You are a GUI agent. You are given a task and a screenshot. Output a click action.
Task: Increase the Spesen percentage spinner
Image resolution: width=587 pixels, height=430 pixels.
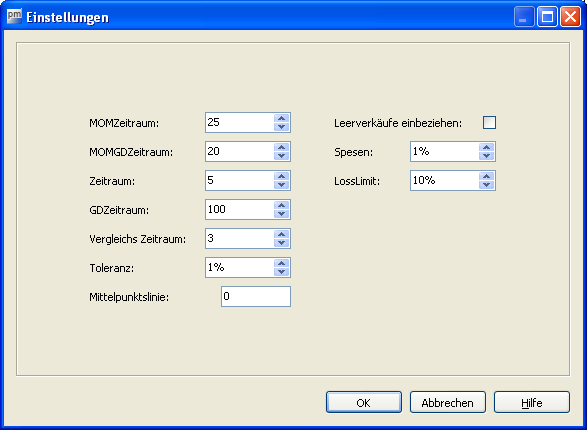486,147
